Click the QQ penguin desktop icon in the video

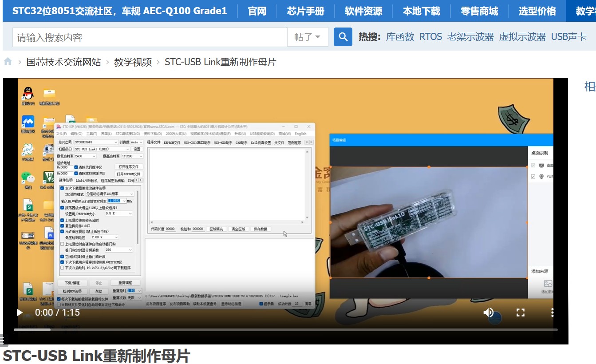click(x=28, y=94)
